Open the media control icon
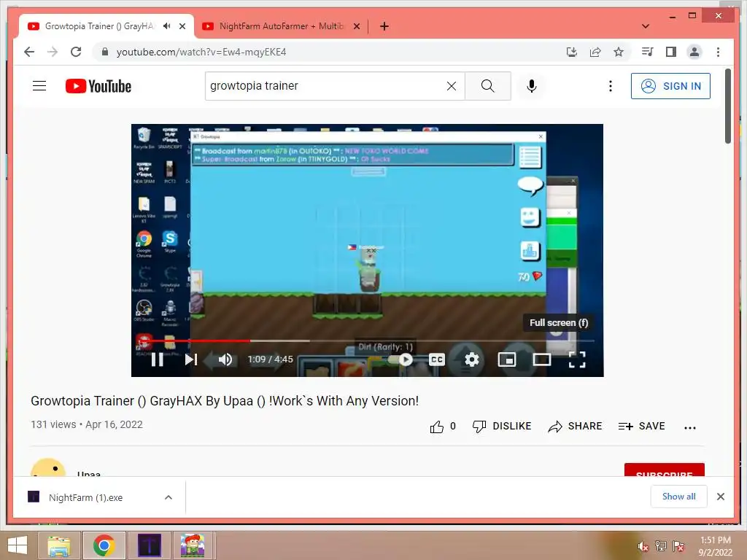The image size is (747, 560). pos(648,52)
